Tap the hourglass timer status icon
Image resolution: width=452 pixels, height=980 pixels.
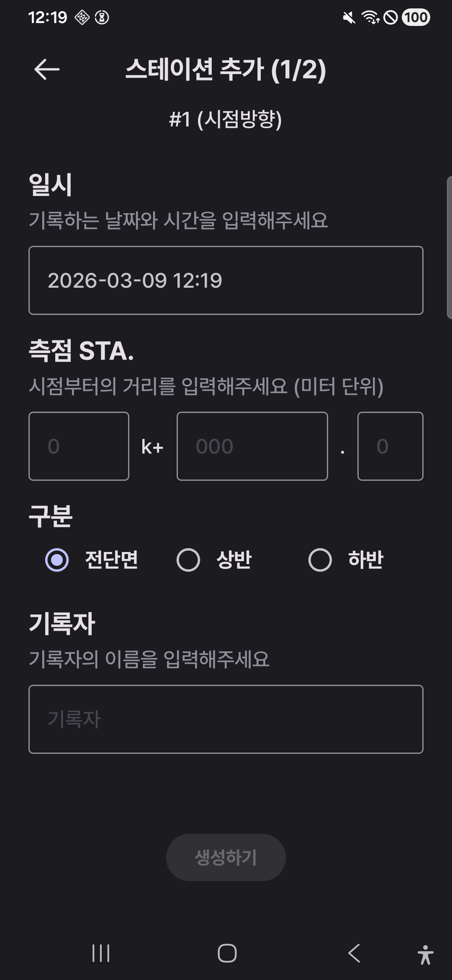pyautogui.click(x=102, y=18)
